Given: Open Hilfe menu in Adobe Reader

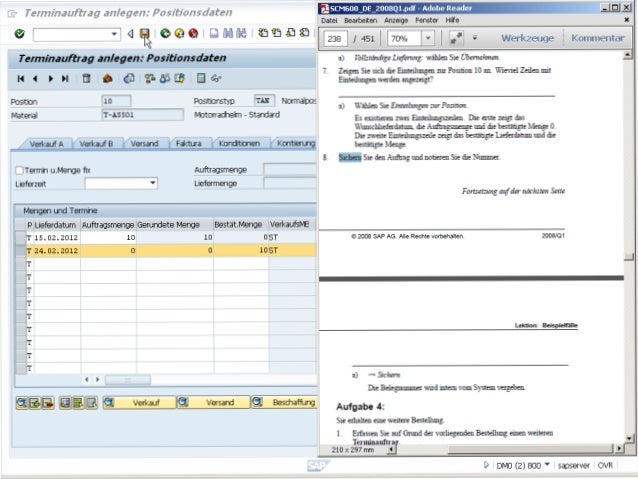Looking at the screenshot, I should pyautogui.click(x=452, y=20).
